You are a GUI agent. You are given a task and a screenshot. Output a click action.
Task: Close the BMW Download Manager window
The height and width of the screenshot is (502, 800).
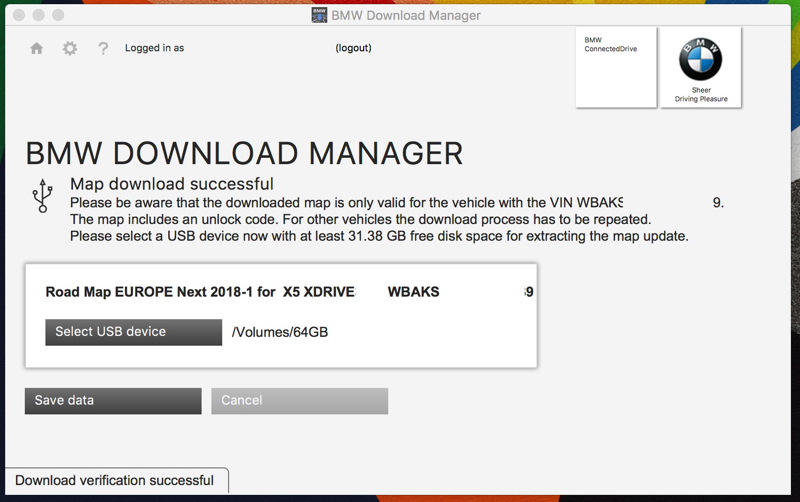pyautogui.click(x=18, y=15)
